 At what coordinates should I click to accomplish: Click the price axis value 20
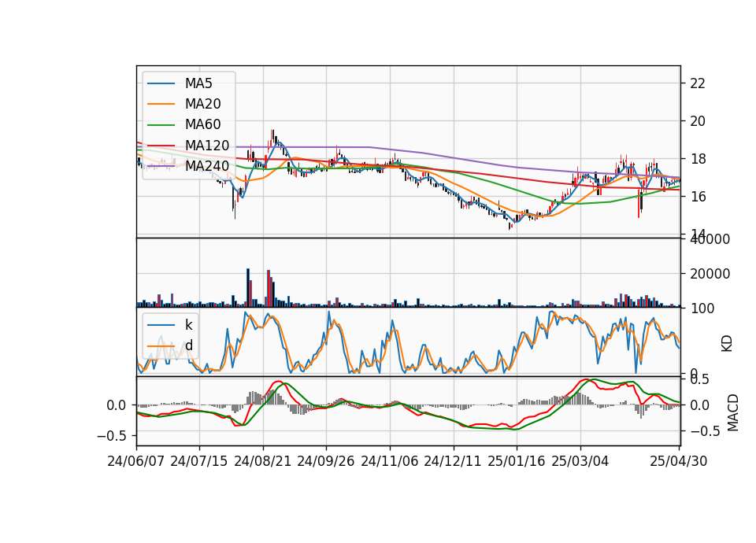pos(698,121)
